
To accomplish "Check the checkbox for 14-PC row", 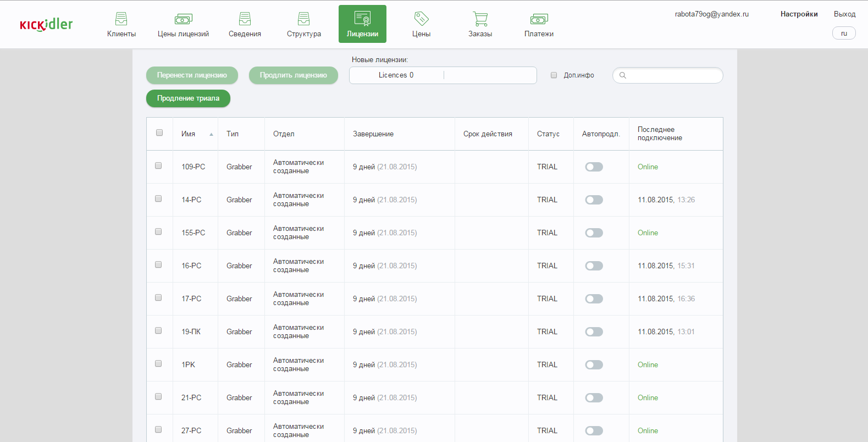I will coord(158,199).
